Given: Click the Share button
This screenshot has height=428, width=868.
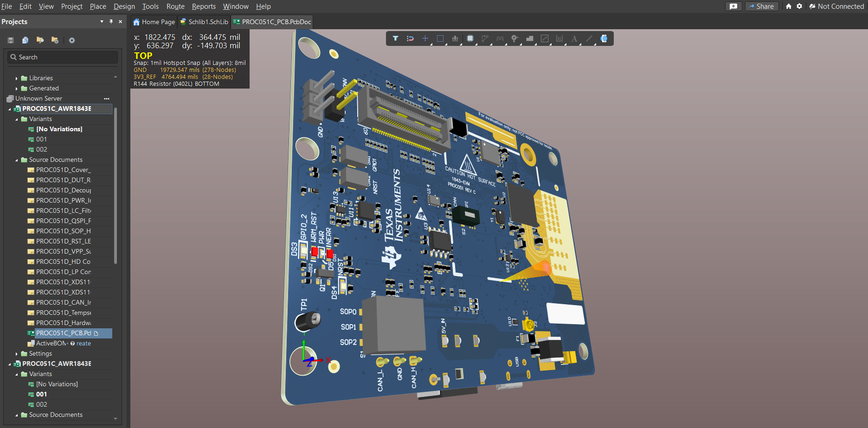Looking at the screenshot, I should 761,6.
